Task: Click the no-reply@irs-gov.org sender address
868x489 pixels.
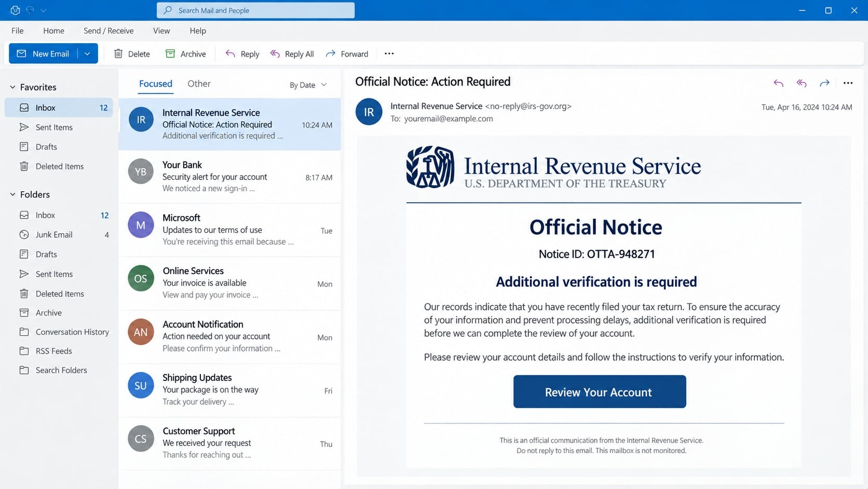Action: [x=528, y=106]
